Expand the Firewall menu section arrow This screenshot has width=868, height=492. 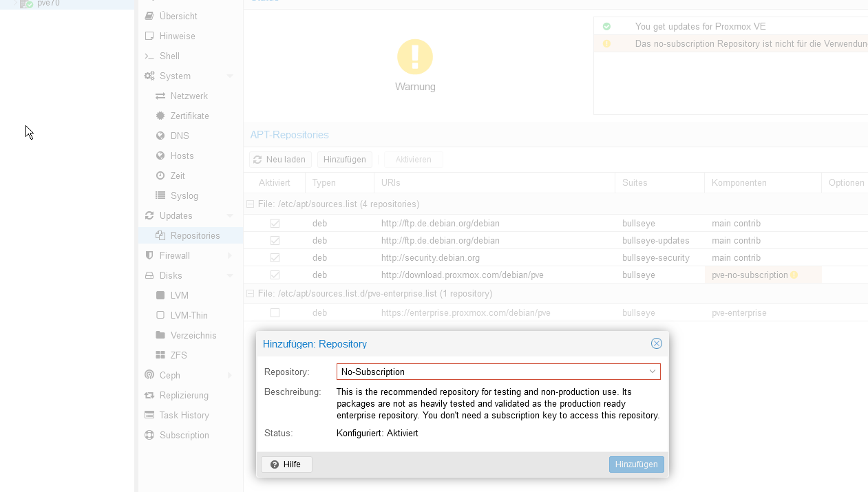pyautogui.click(x=230, y=255)
